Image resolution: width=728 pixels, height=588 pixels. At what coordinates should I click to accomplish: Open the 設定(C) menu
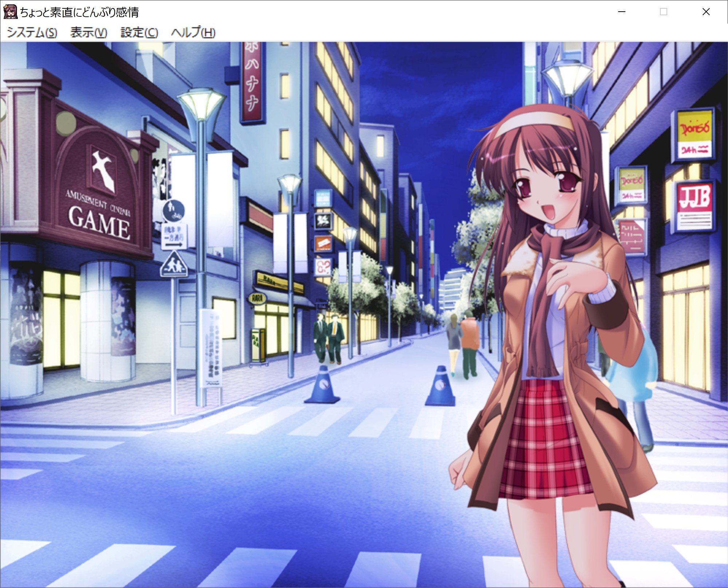pyautogui.click(x=139, y=33)
